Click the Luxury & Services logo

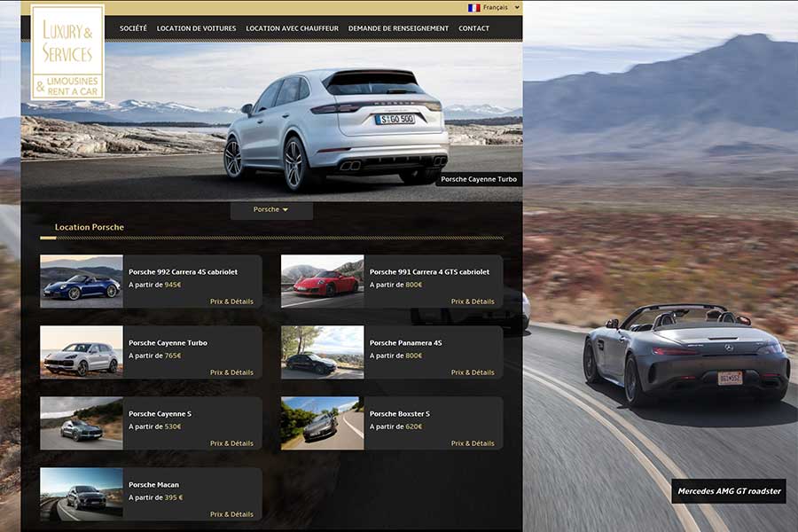67,52
